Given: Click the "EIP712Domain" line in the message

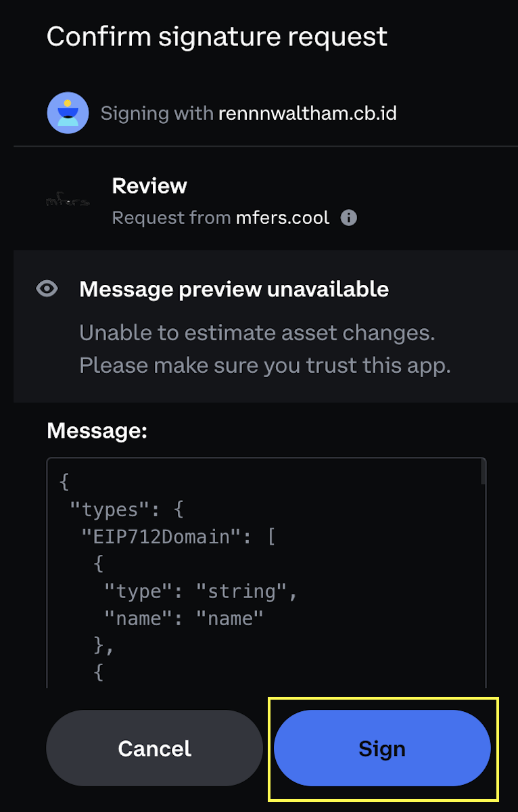Looking at the screenshot, I should pos(178,537).
